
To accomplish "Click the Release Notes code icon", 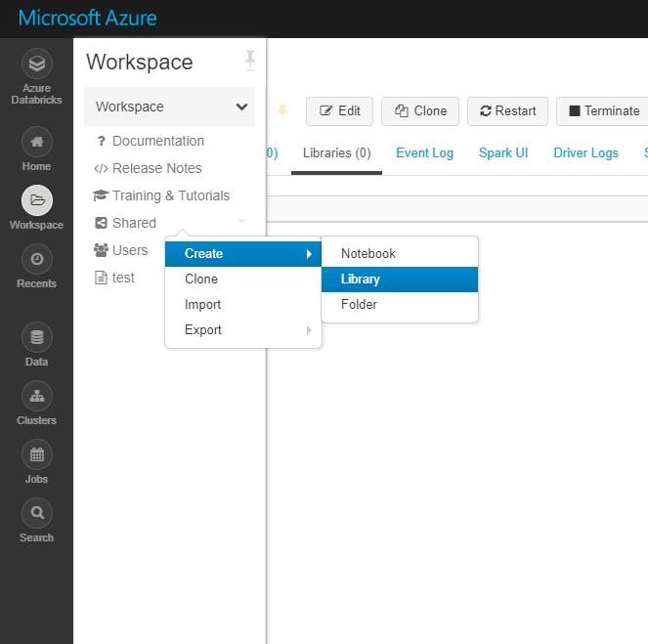I will point(101,168).
